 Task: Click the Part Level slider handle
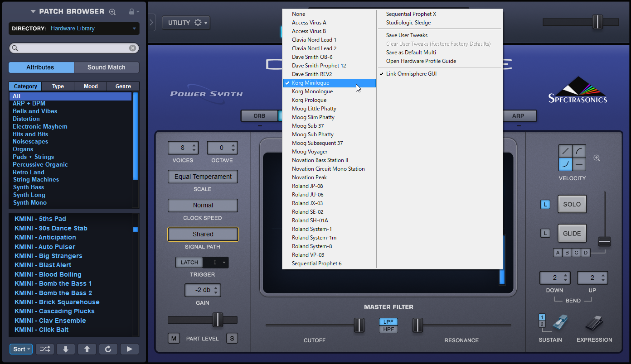coord(218,320)
